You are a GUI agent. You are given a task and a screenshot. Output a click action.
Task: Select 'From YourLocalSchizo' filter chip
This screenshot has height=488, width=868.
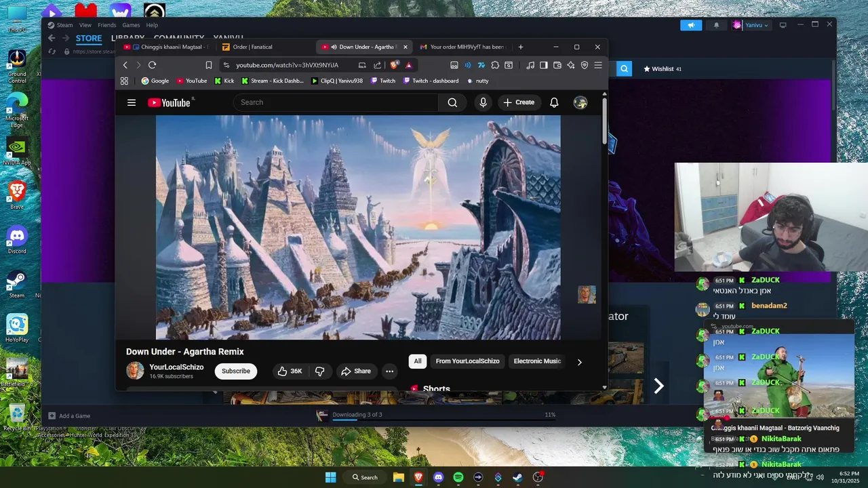468,361
